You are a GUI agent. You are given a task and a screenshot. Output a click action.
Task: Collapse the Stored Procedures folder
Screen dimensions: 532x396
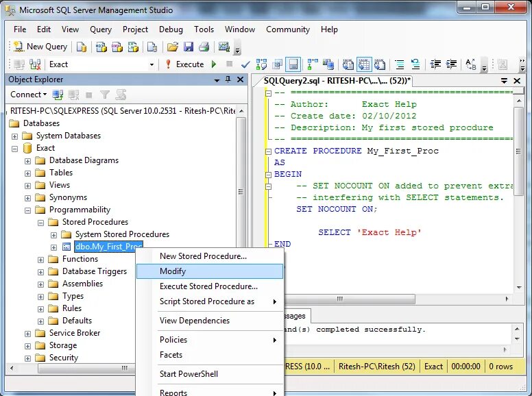tap(40, 223)
